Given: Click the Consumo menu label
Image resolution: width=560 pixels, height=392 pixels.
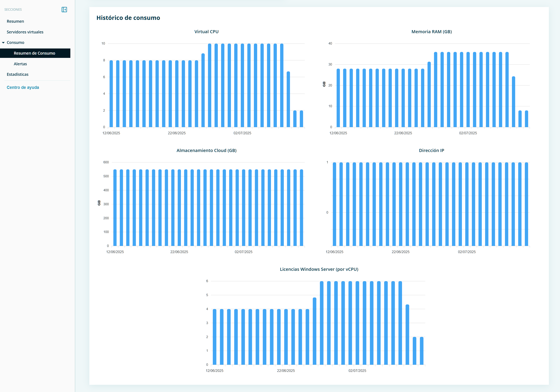Looking at the screenshot, I should (15, 43).
